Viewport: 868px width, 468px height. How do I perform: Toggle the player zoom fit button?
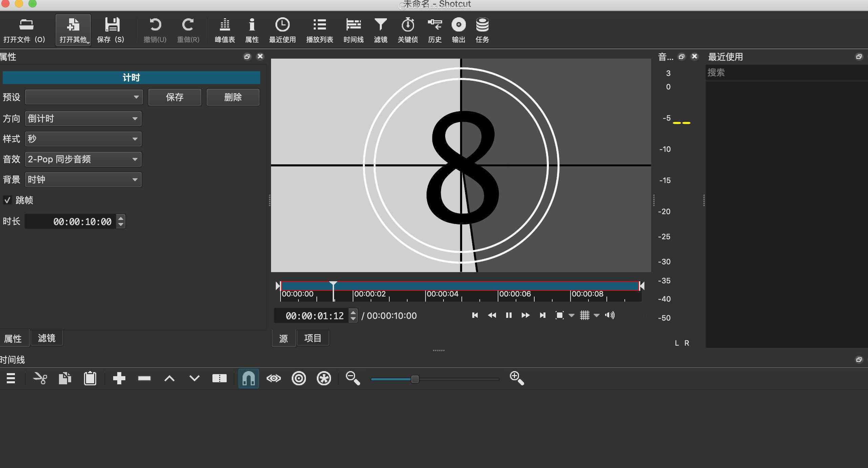point(560,315)
